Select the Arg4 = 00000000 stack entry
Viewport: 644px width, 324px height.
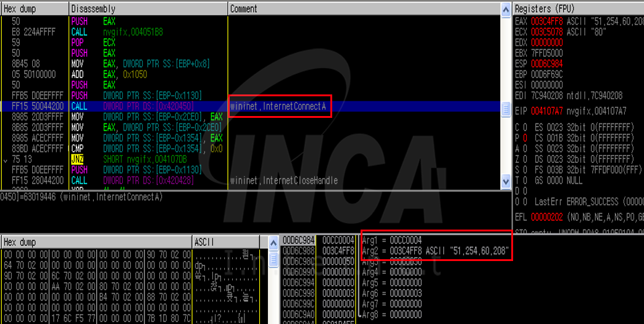[x=392, y=272]
